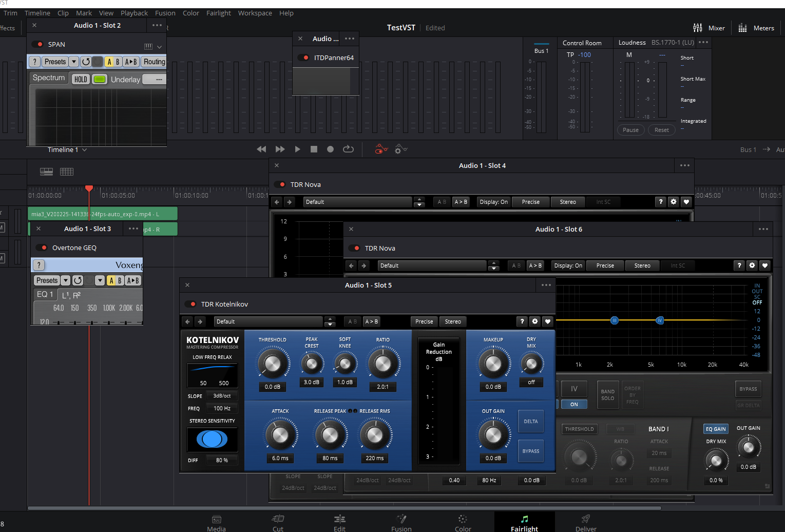Click Kotelnikov preset stepper arrows
Viewport: 785px width, 532px height.
[x=330, y=321]
